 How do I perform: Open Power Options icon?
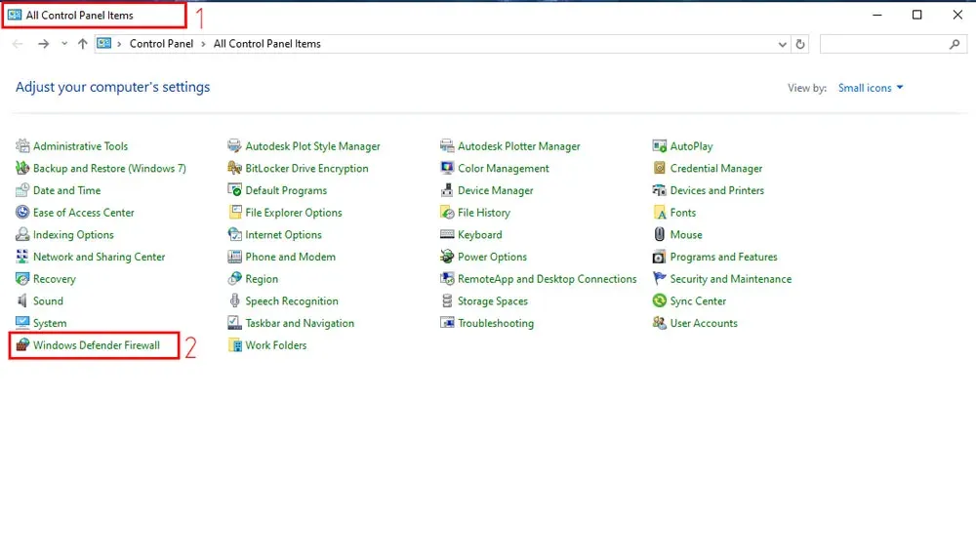(x=447, y=257)
